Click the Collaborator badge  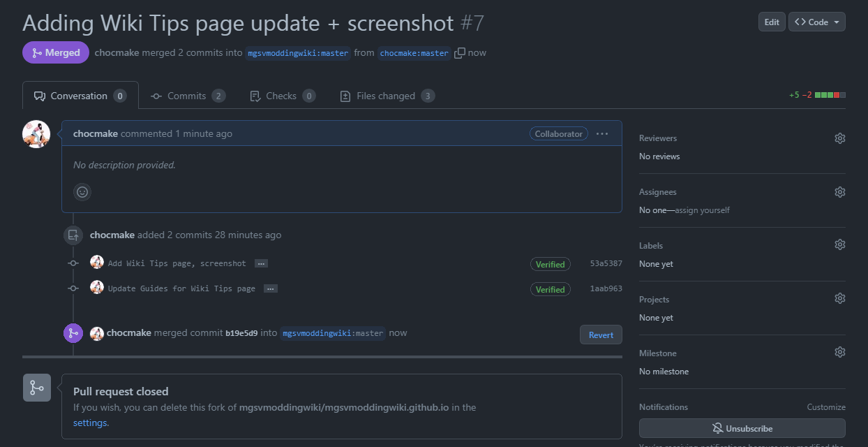(x=558, y=133)
